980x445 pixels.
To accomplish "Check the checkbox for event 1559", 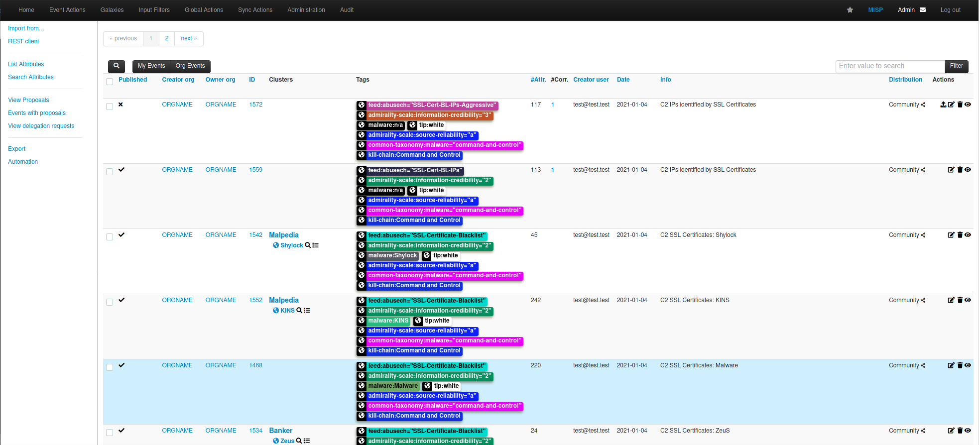I will tap(110, 172).
